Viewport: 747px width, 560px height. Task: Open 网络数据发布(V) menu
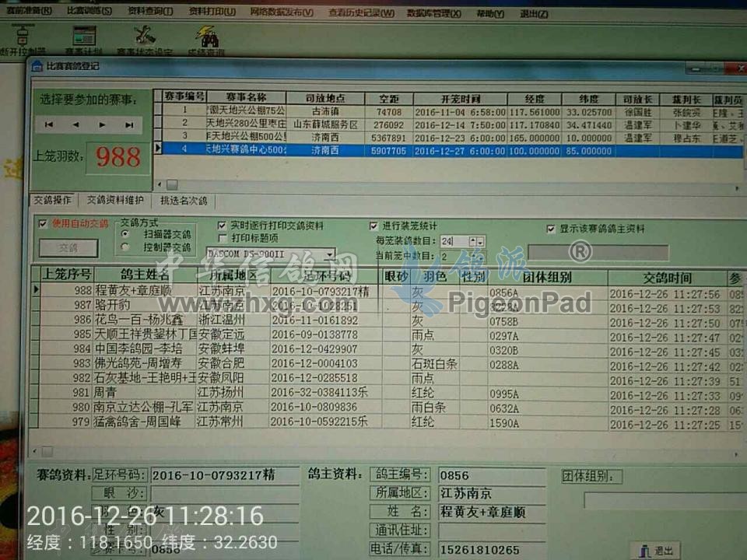pos(282,12)
